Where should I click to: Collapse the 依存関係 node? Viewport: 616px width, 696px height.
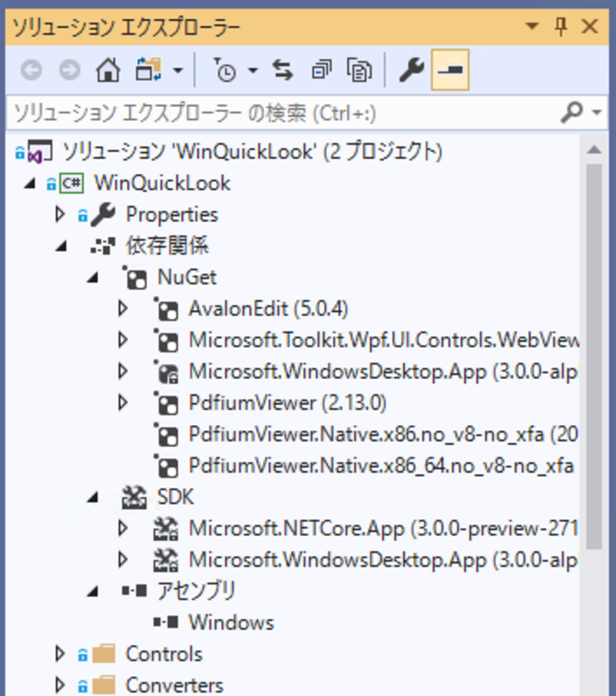coord(61,246)
